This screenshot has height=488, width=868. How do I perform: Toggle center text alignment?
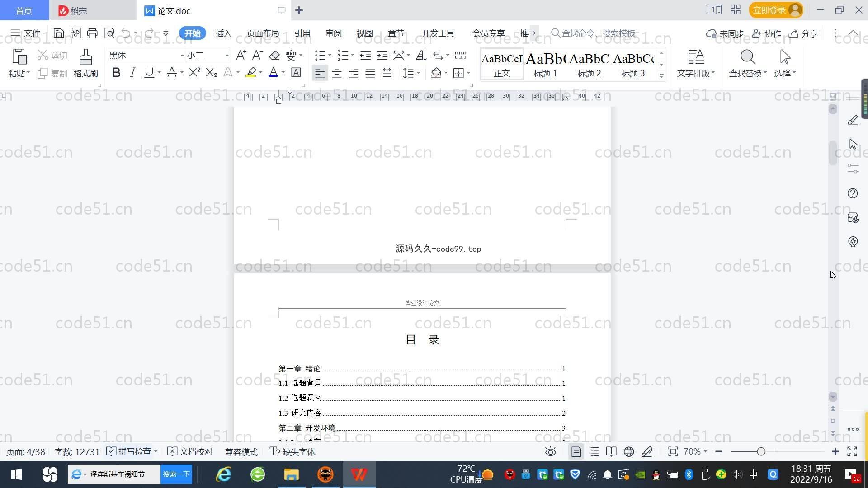click(x=337, y=73)
